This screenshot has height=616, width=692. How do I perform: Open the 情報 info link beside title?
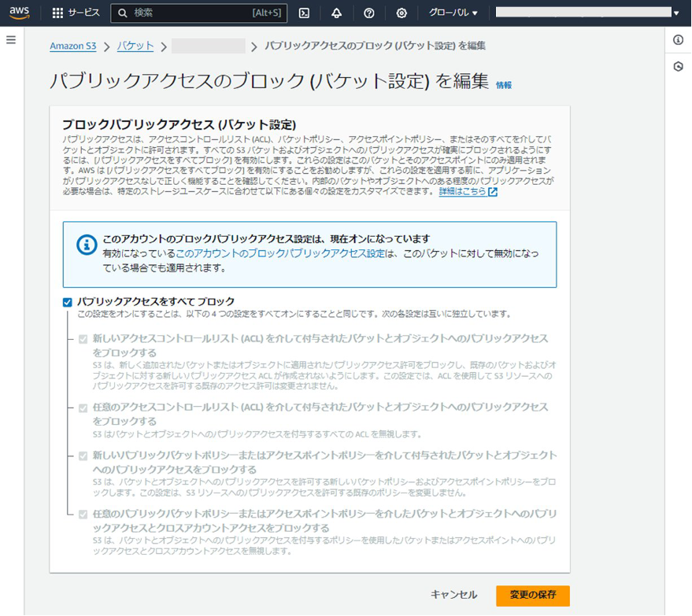point(504,85)
